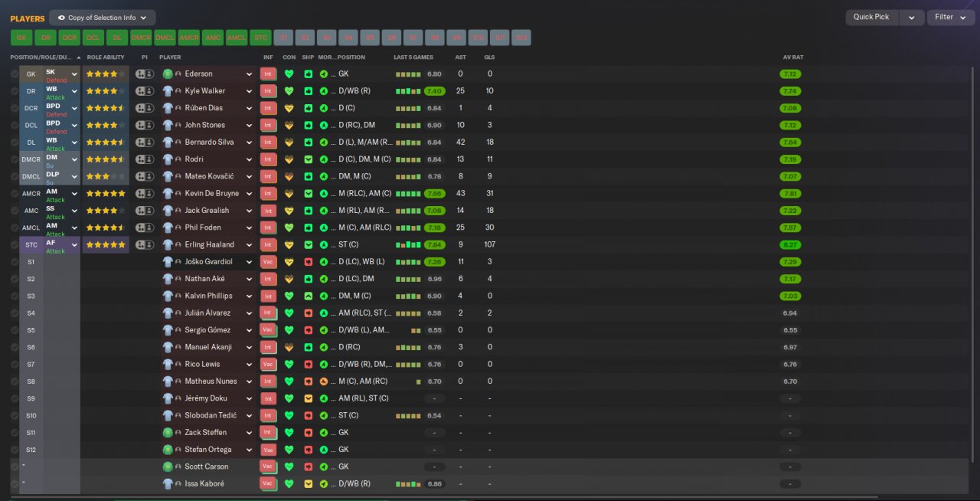Click Rúben Dias's condition heart icon
980x501 pixels.
(x=289, y=109)
